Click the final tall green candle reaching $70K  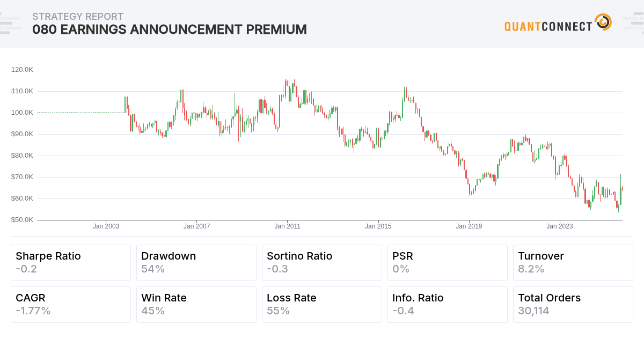coord(621,189)
